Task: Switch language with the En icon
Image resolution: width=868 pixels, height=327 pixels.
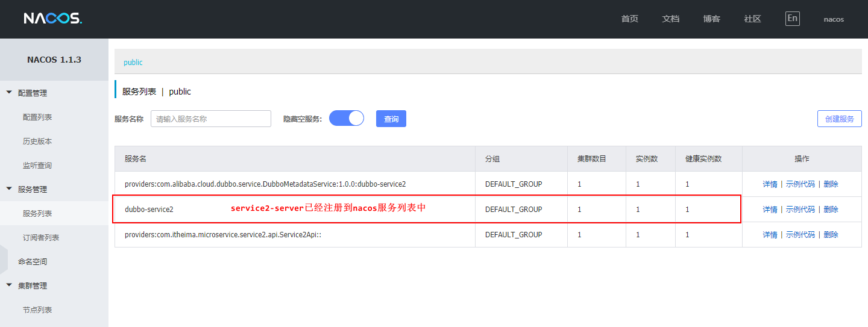Action: pos(793,18)
